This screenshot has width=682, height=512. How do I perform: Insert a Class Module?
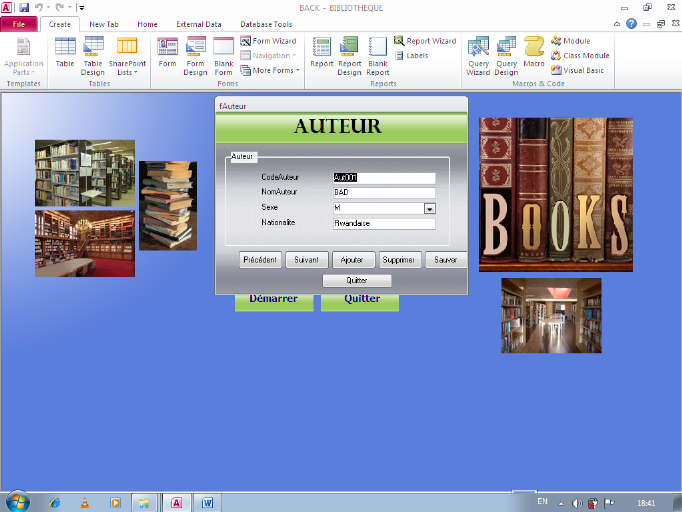[580, 56]
